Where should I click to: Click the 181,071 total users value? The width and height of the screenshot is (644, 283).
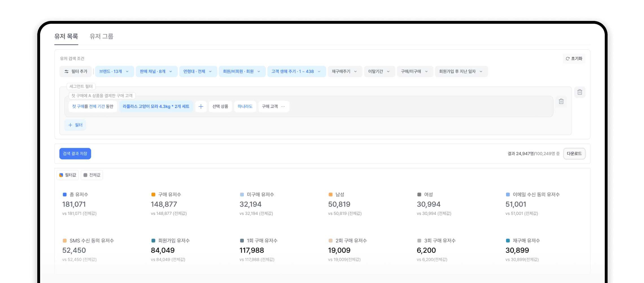pyautogui.click(x=74, y=204)
